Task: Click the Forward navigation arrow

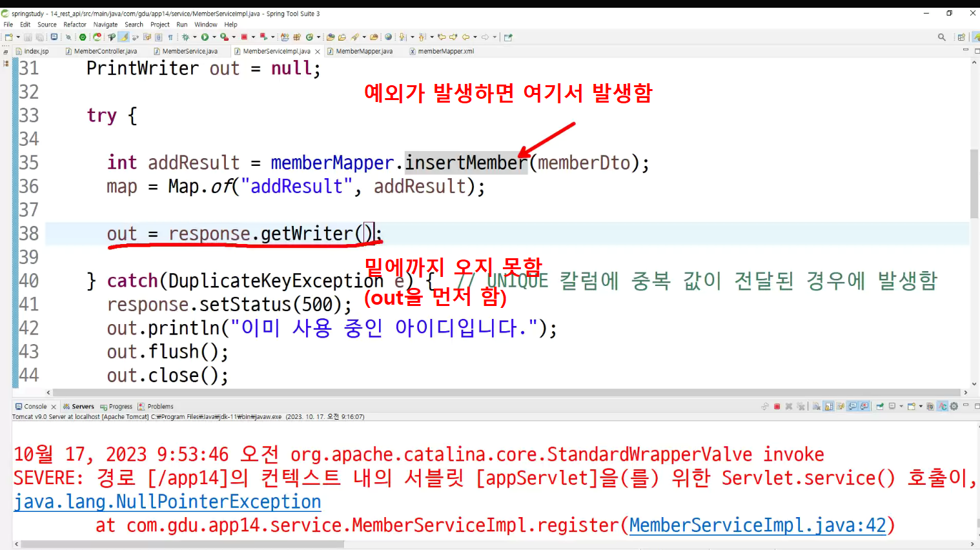Action: tap(485, 37)
